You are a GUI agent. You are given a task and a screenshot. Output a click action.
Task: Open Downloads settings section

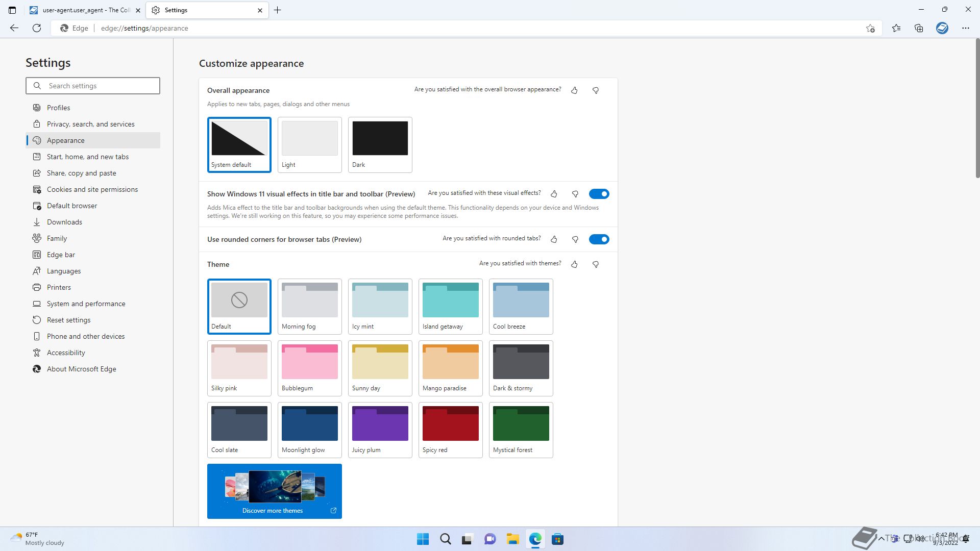[93, 222]
